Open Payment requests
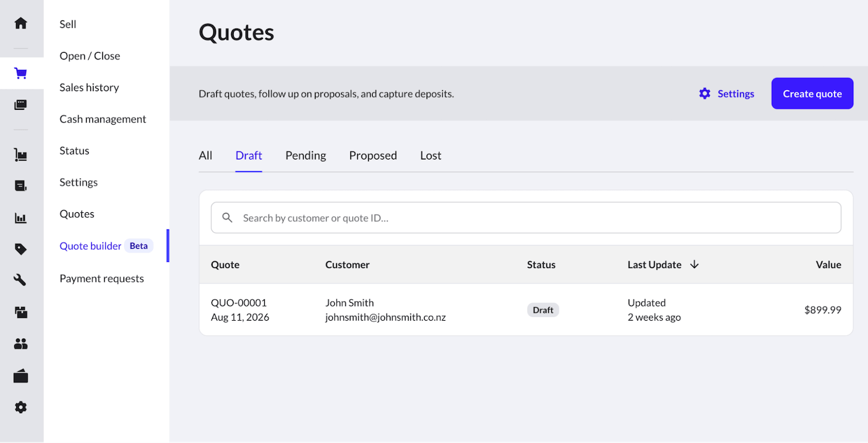The height and width of the screenshot is (443, 868). tap(102, 279)
